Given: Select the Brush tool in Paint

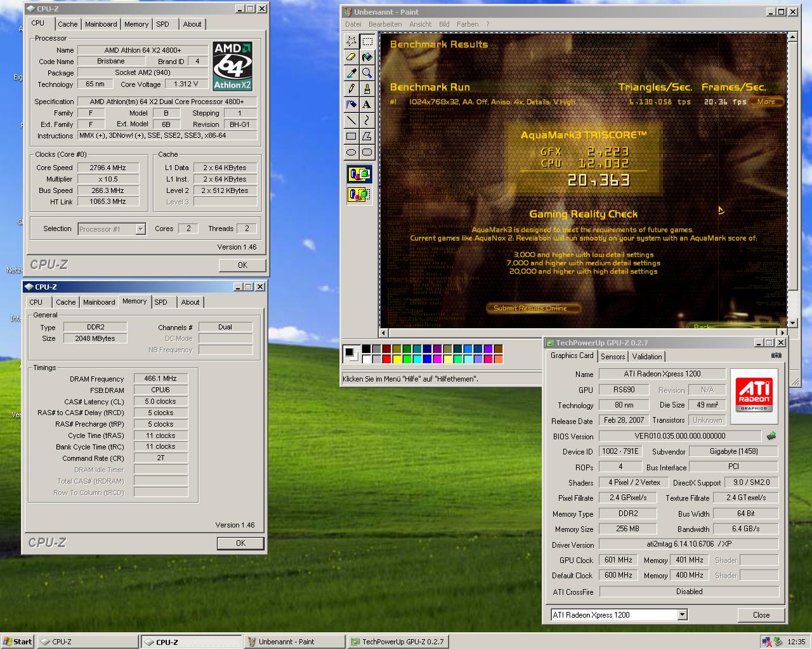Looking at the screenshot, I should pyautogui.click(x=367, y=89).
